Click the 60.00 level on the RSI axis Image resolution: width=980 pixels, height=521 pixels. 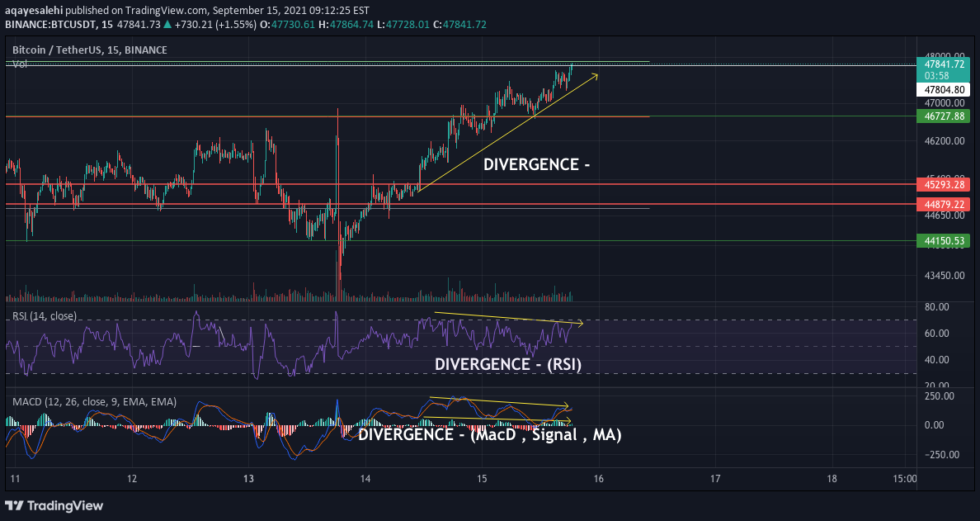click(937, 334)
